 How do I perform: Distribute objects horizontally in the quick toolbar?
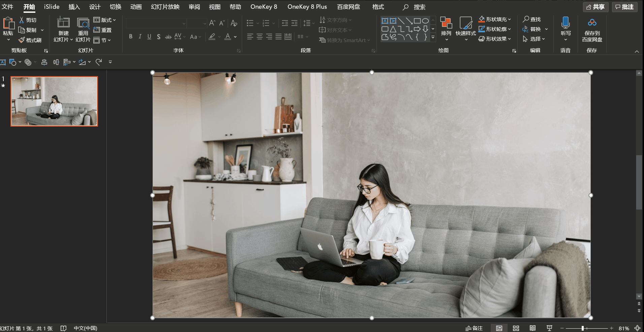[56, 62]
